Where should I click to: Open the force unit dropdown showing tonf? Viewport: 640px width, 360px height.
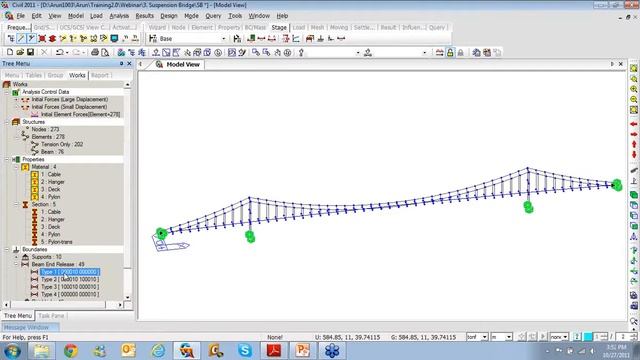(484, 337)
